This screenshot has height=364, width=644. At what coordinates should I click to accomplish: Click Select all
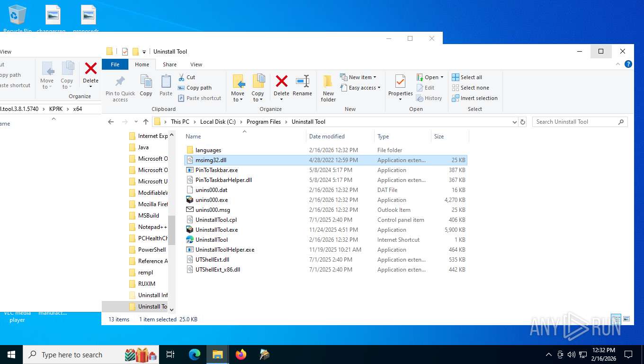(x=467, y=77)
